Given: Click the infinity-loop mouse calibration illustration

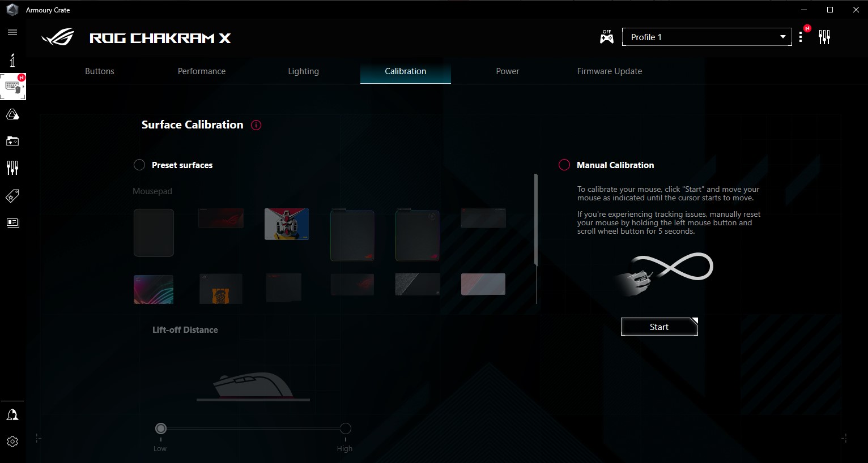Looking at the screenshot, I should [x=664, y=274].
